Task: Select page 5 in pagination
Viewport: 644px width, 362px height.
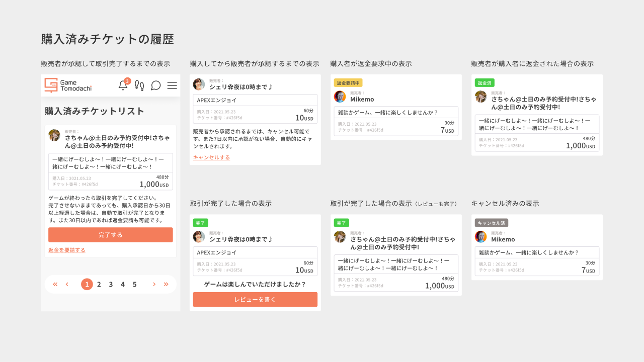Action: [134, 285]
